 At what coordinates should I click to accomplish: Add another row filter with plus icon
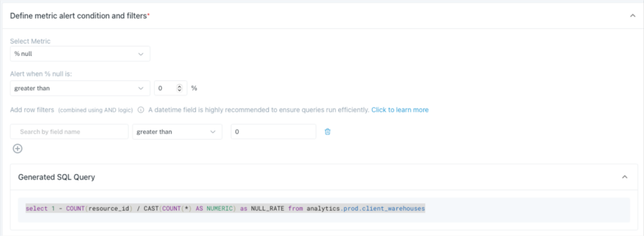click(17, 149)
